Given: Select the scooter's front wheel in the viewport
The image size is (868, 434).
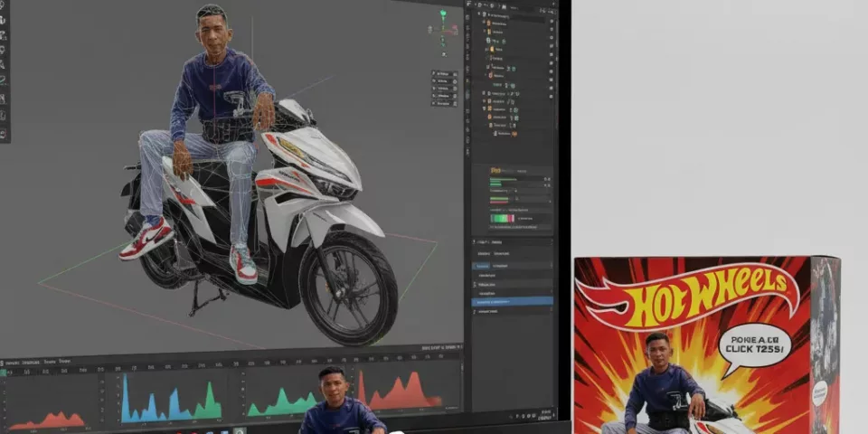Looking at the screenshot, I should click(x=348, y=288).
